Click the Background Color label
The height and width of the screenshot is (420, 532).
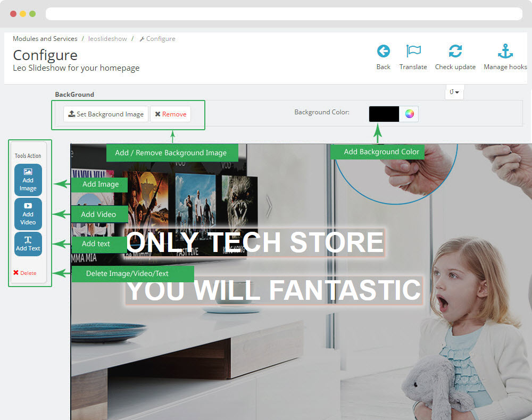(x=322, y=112)
